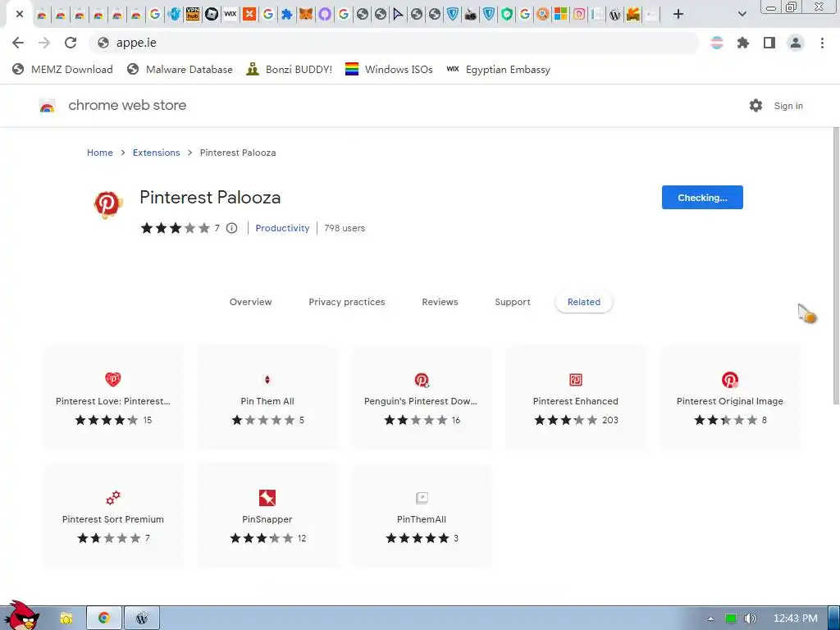Viewport: 840px width, 630px height.
Task: Open Penguin's Pinterest Downloader card
Action: click(x=422, y=398)
